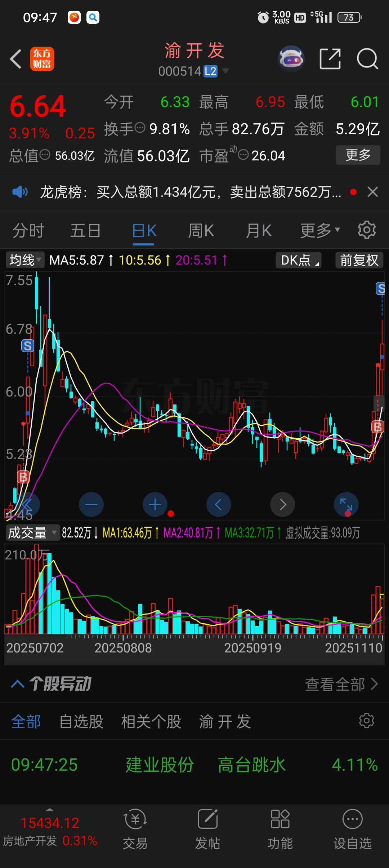
Task: Open the 成交量 sub-indicator dropdown
Action: [32, 532]
